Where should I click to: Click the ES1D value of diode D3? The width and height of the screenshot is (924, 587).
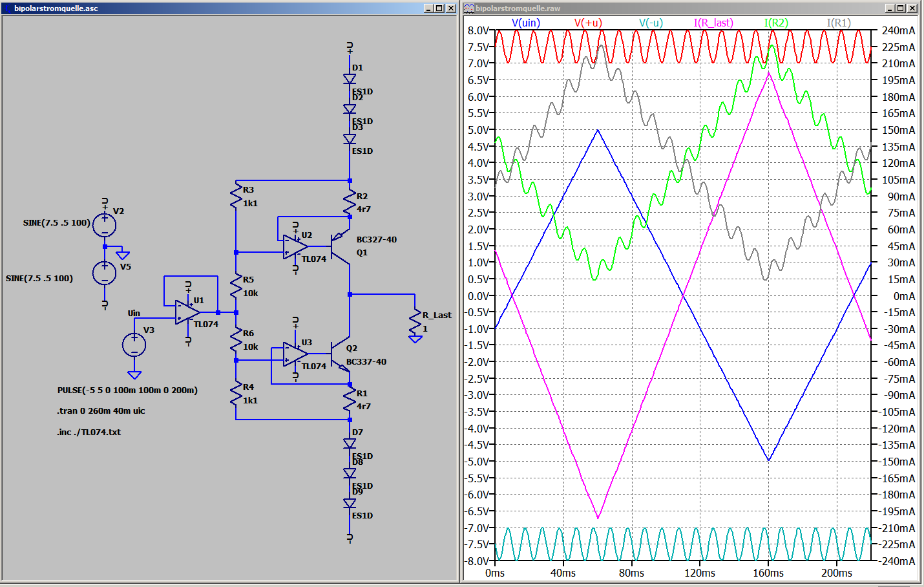click(x=362, y=151)
